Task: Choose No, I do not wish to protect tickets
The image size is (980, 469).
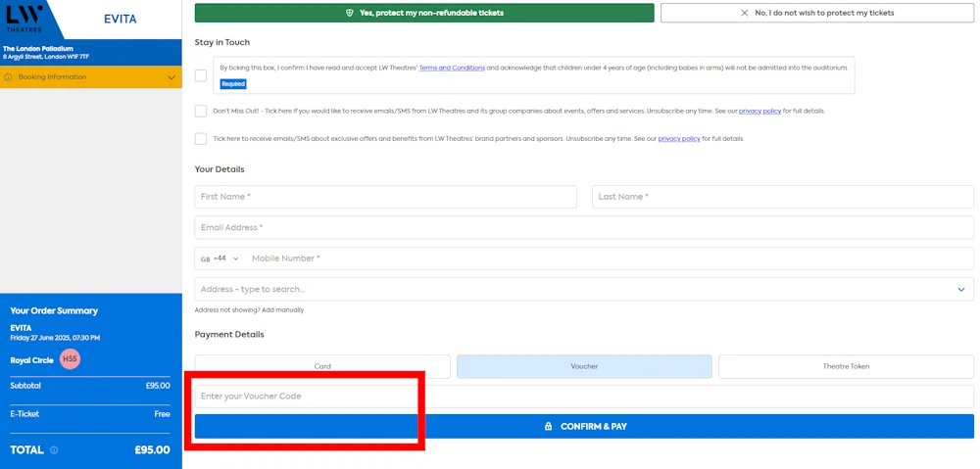Action: tap(817, 13)
